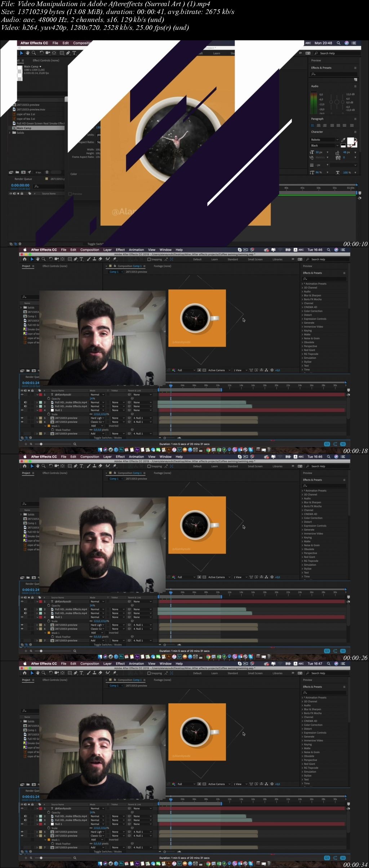Toggle Snapping checkbox in 00:00:34 frame
This screenshot has height=868, width=369.
149,673
